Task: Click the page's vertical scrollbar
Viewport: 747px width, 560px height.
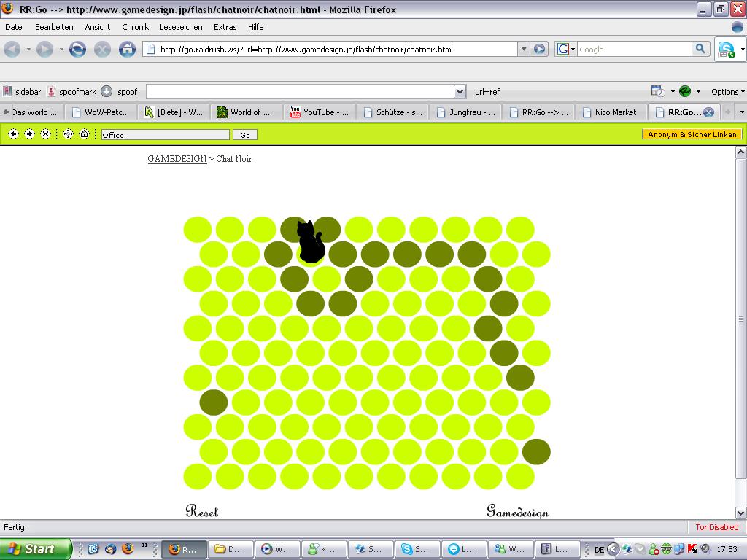Action: pos(741,318)
